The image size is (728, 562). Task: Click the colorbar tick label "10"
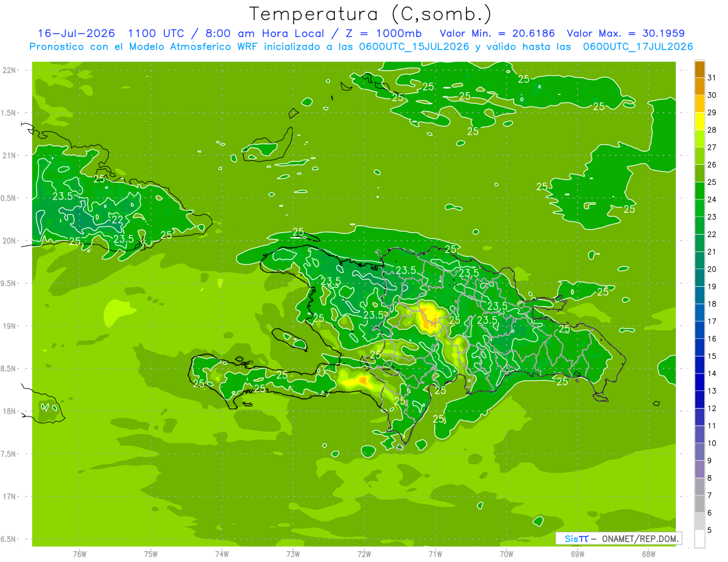pyautogui.click(x=712, y=443)
